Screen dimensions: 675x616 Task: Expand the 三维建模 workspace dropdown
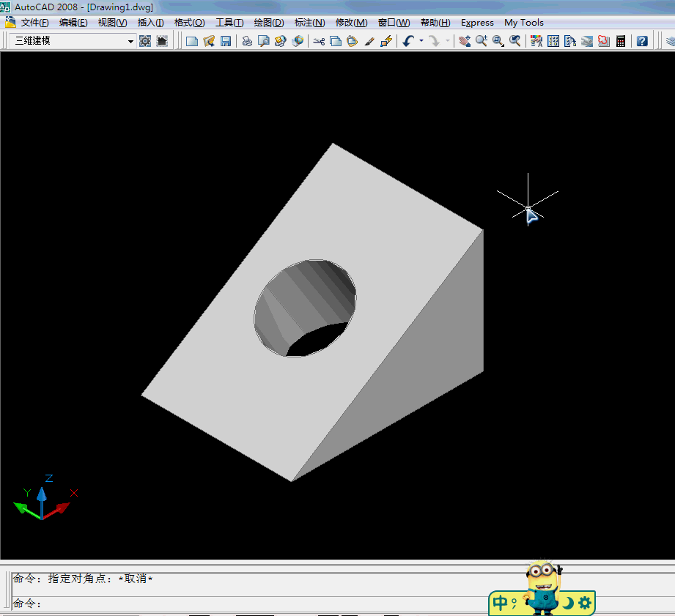(130, 41)
